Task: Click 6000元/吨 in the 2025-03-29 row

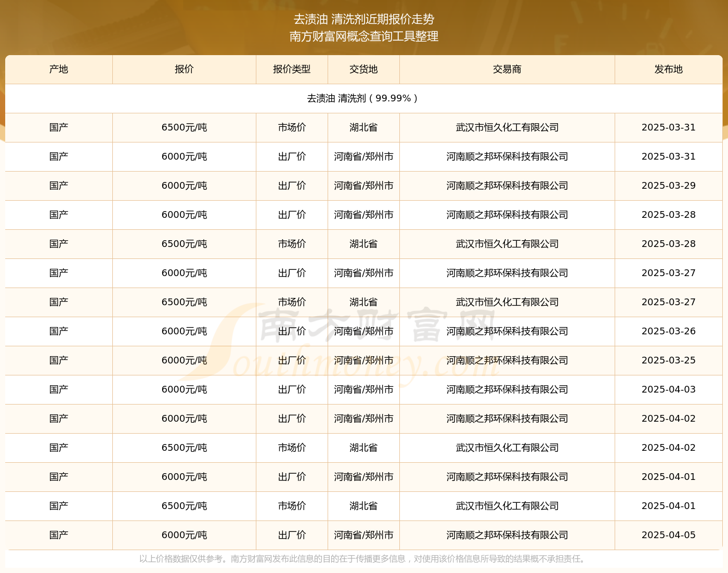Action: pyautogui.click(x=184, y=186)
